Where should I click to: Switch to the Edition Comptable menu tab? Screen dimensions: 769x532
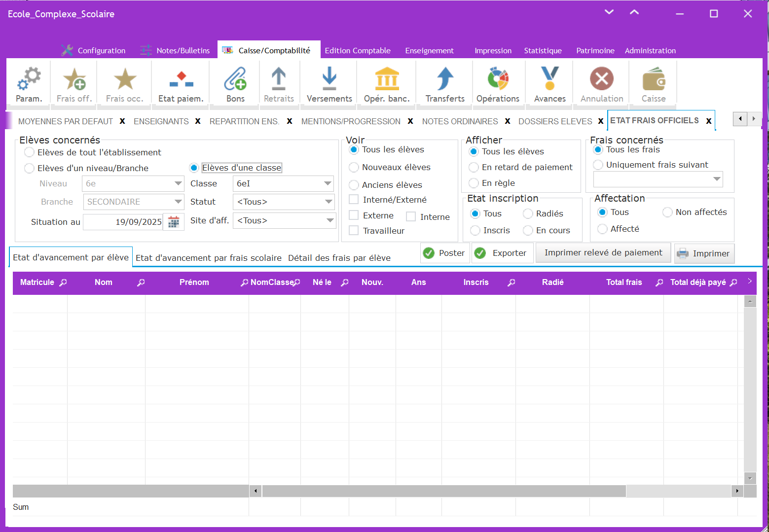click(357, 50)
